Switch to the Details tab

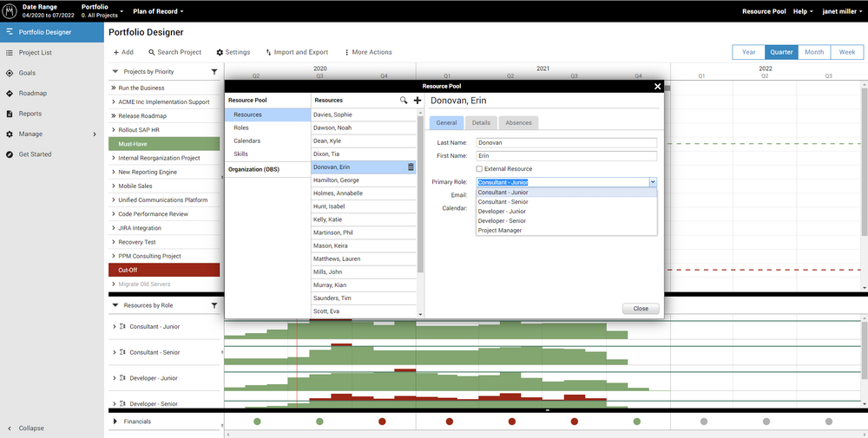[481, 123]
